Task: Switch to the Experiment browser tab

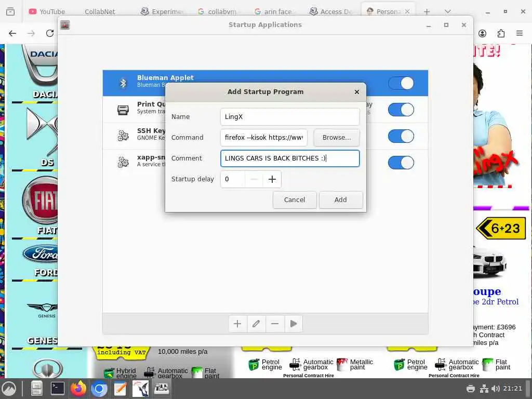Action: [x=163, y=11]
